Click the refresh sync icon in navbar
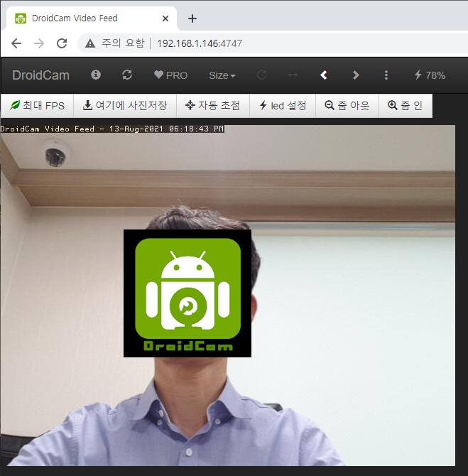Image resolution: width=468 pixels, height=476 pixels. coord(127,75)
